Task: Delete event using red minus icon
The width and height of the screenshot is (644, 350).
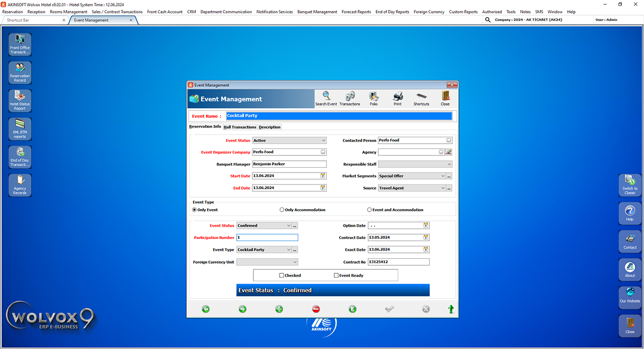Action: click(x=316, y=309)
